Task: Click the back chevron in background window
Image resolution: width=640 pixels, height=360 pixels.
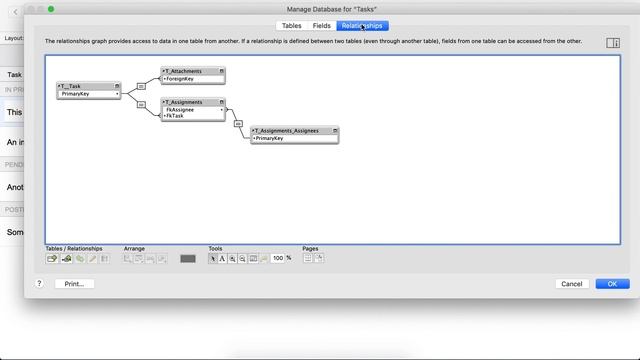Action: tap(16, 12)
